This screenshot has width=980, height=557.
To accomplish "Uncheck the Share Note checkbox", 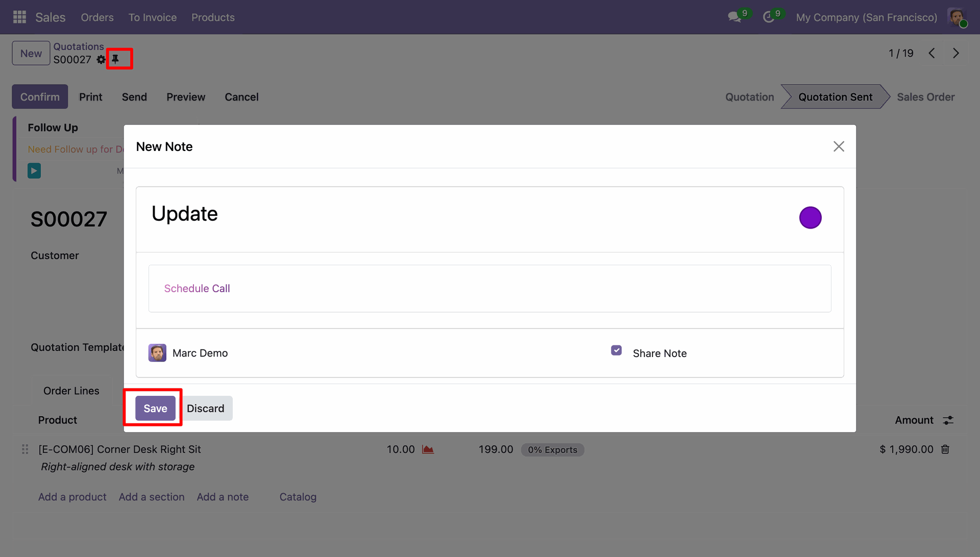I will coord(617,350).
